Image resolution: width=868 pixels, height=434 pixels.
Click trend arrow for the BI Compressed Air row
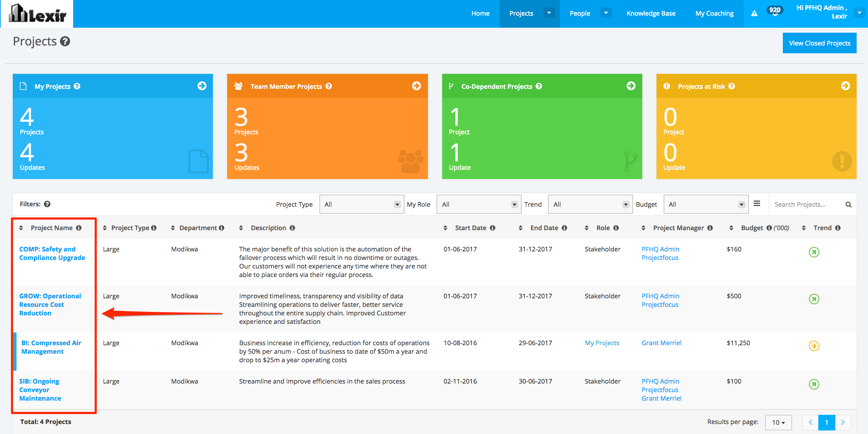[814, 346]
